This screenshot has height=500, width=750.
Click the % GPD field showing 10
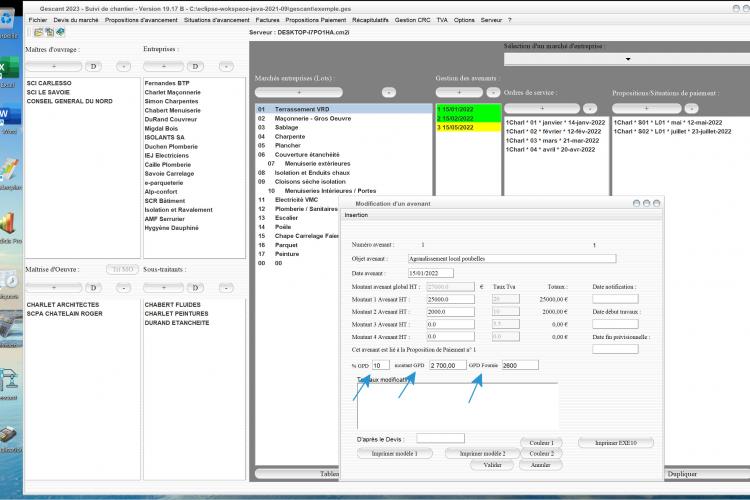pos(381,365)
